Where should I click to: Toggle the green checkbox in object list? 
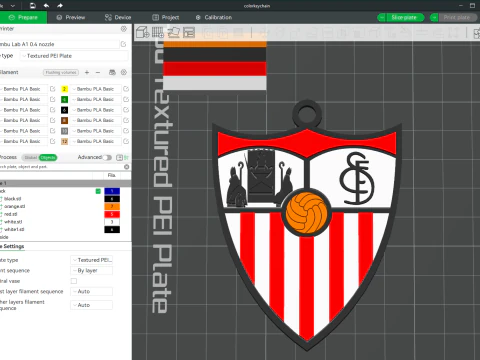(98, 191)
